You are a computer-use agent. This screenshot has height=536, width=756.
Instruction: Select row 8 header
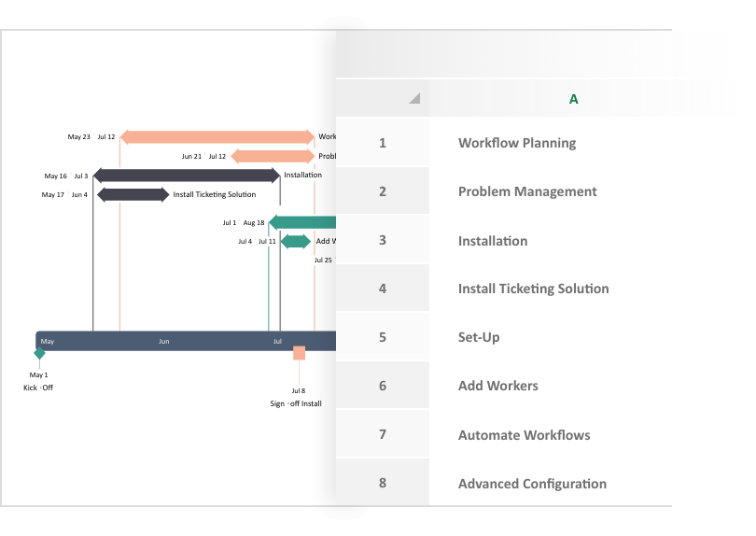pyautogui.click(x=383, y=484)
